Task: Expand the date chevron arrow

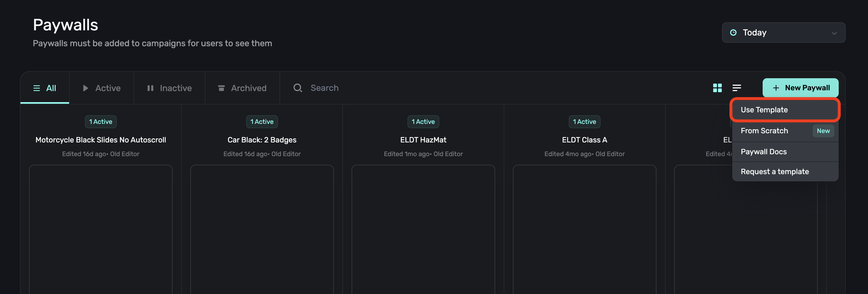Action: [834, 33]
